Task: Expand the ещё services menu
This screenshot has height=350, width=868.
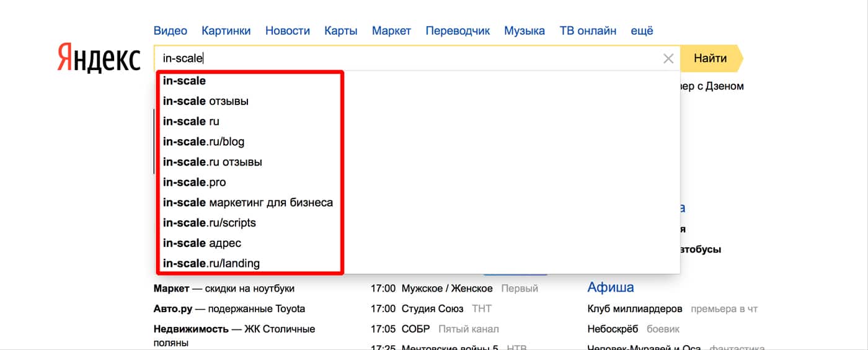Action: pos(642,30)
